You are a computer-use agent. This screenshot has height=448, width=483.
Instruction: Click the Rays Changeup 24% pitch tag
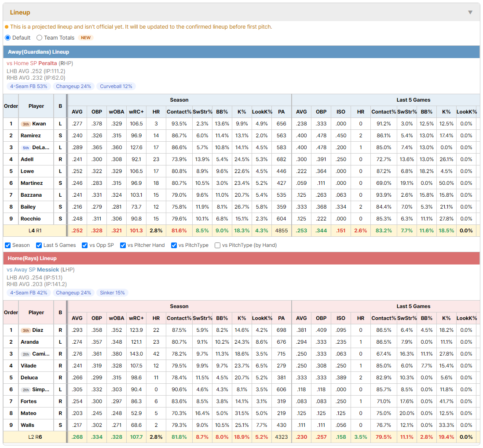click(x=73, y=293)
